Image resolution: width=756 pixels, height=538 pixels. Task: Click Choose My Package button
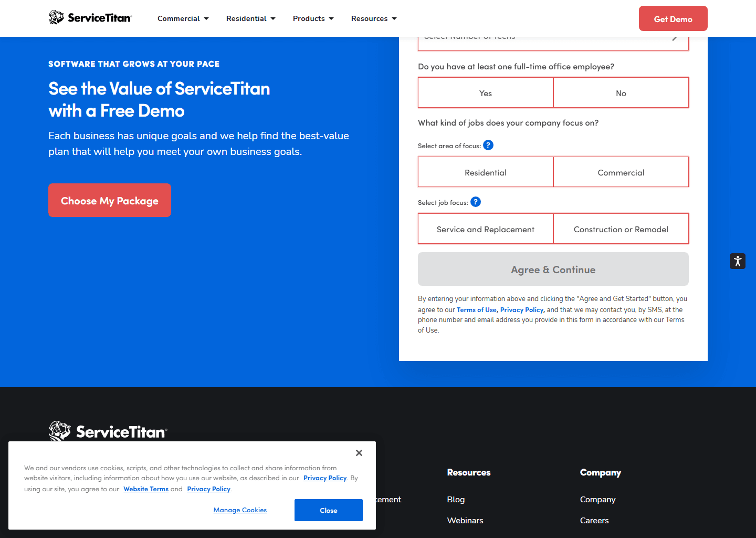110,200
